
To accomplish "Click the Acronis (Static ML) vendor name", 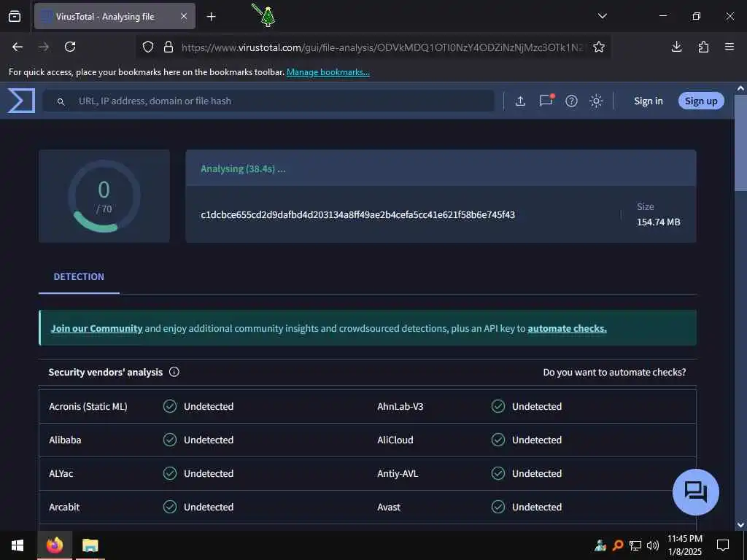I will (88, 407).
